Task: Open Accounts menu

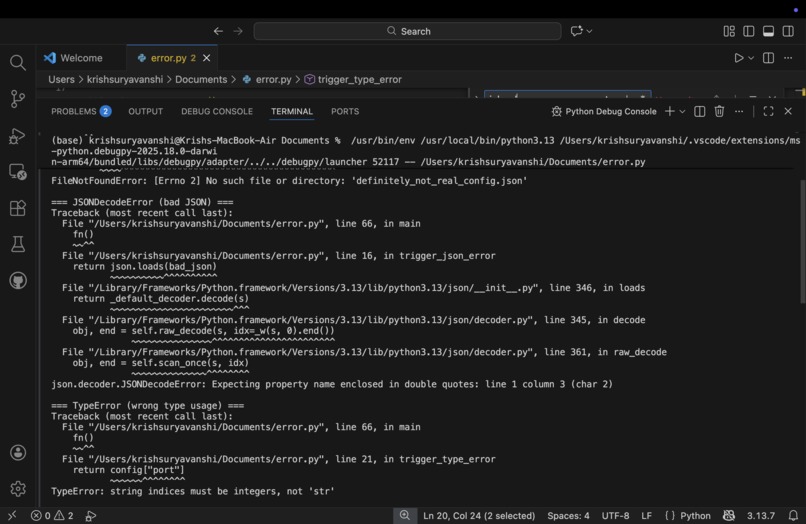Action: 17,453
